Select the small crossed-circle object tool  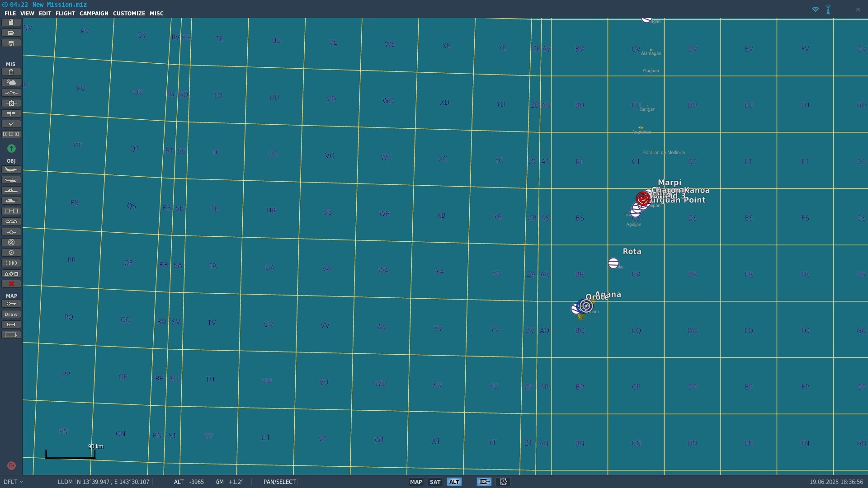click(x=11, y=253)
